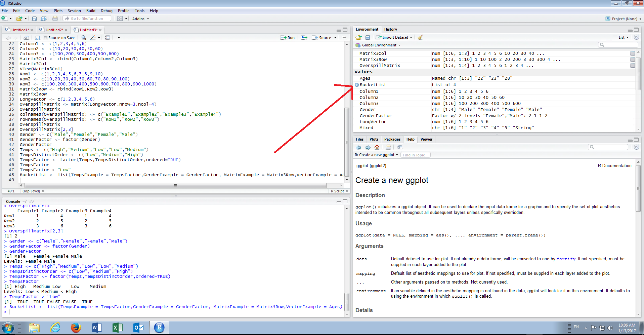The image size is (644, 335).
Task: Expand the BucketList list object
Action: (x=357, y=85)
